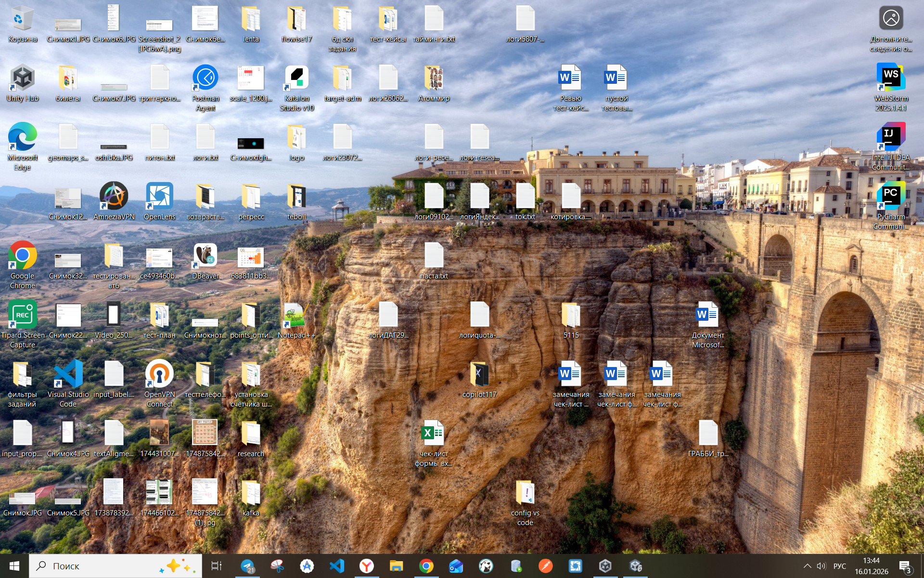Open the Unity Hub shortcut
This screenshot has width=924, height=578.
coord(22,79)
